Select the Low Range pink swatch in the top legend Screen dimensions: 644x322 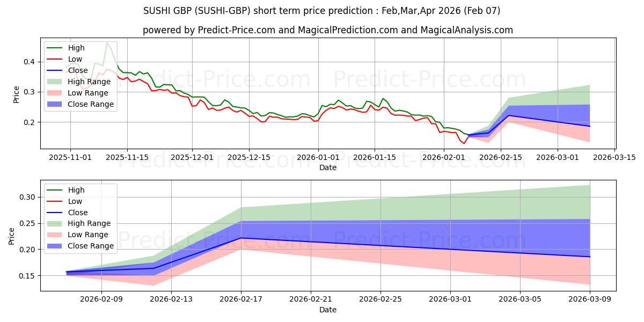(55, 93)
